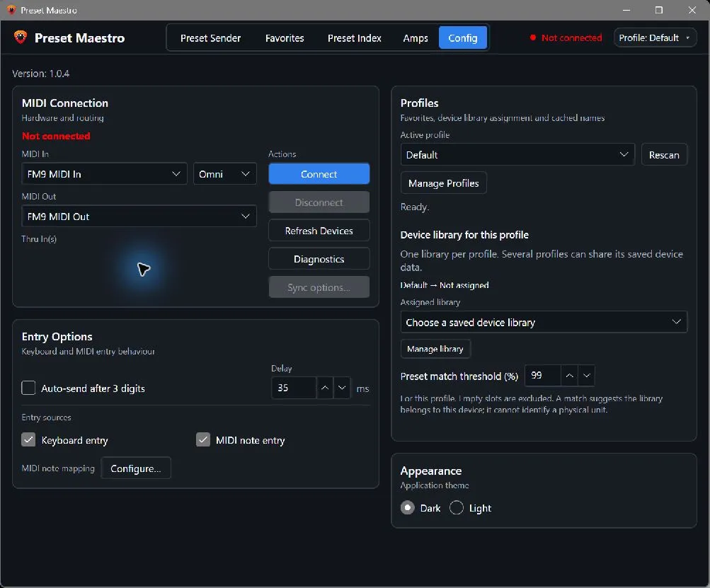Expand the MIDI In device dropdown
The height and width of the screenshot is (588, 710).
(104, 174)
